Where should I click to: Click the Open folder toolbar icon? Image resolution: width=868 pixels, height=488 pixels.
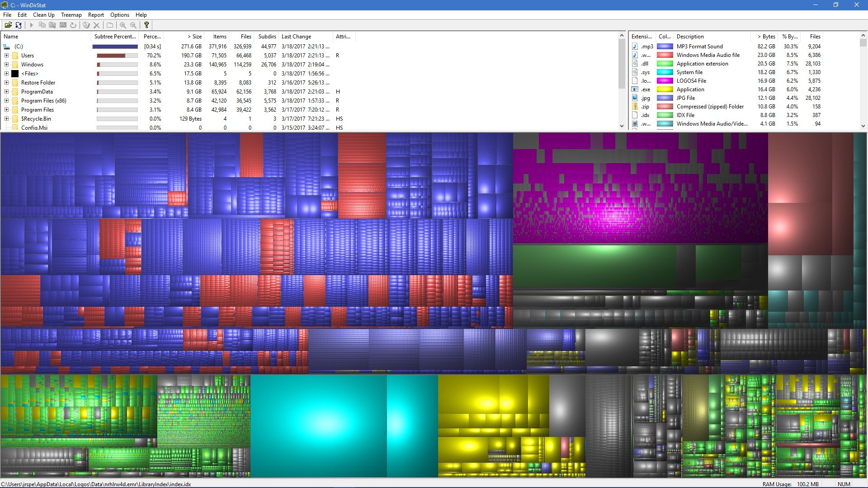pyautogui.click(x=8, y=25)
